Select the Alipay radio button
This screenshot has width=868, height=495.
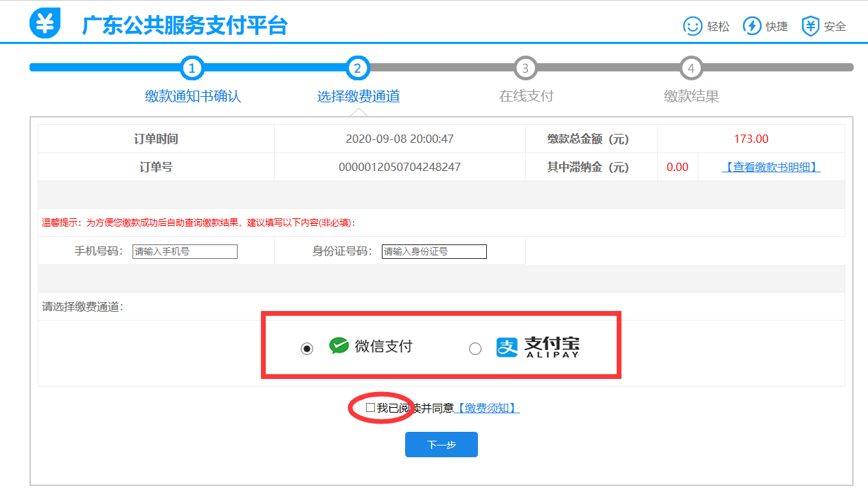pyautogui.click(x=475, y=349)
